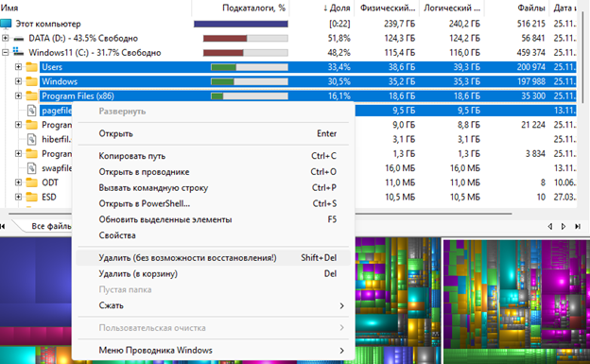Choose Удалить (без возможности восстановления!)

[213, 258]
